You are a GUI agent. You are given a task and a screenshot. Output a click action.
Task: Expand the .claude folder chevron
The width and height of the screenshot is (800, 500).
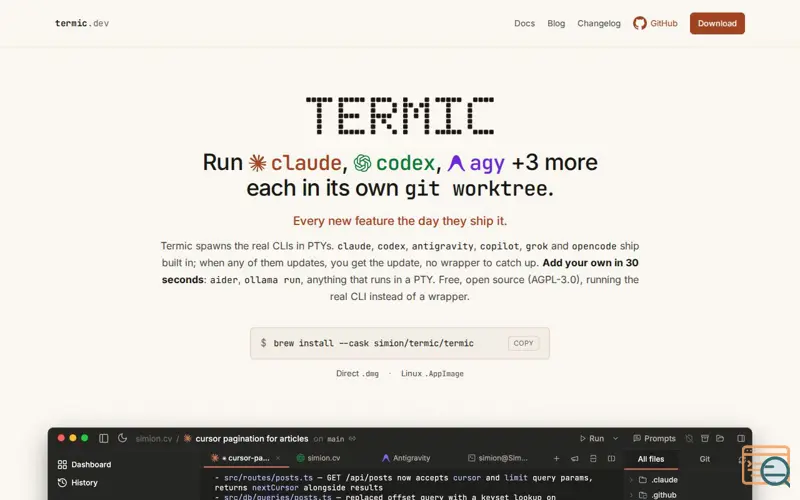631,480
